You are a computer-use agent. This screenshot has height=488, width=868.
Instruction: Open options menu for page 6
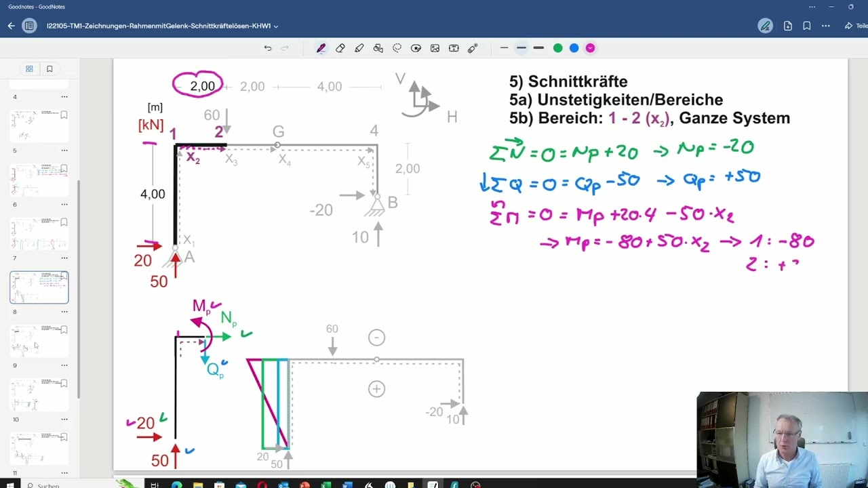pyautogui.click(x=64, y=204)
